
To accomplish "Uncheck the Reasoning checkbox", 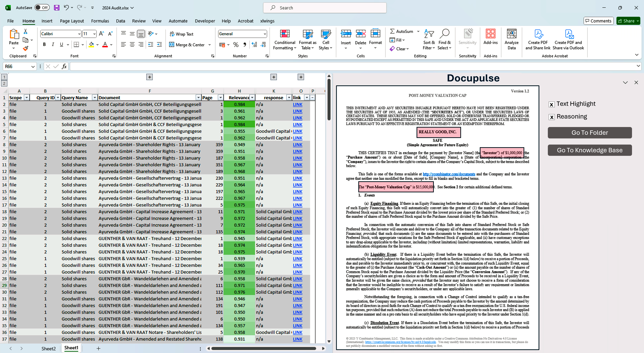I will (551, 117).
